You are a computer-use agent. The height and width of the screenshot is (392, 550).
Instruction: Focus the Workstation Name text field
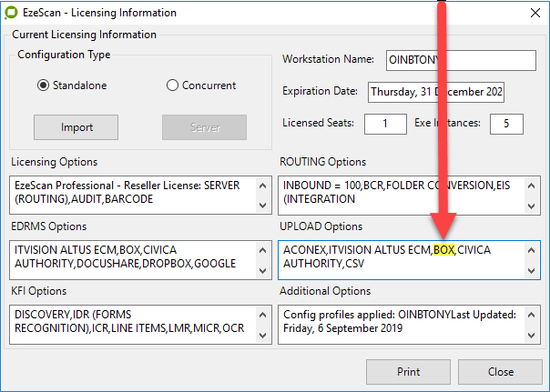(461, 60)
